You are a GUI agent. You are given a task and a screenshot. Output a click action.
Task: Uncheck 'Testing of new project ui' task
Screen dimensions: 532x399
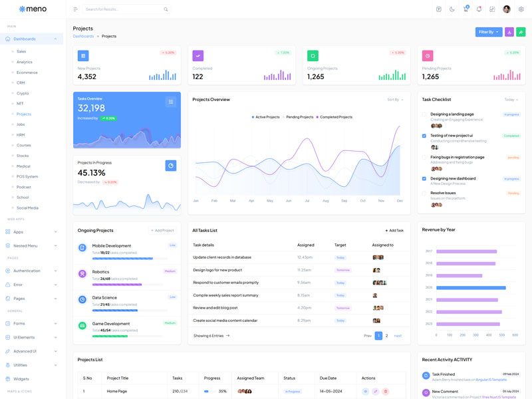(x=424, y=136)
